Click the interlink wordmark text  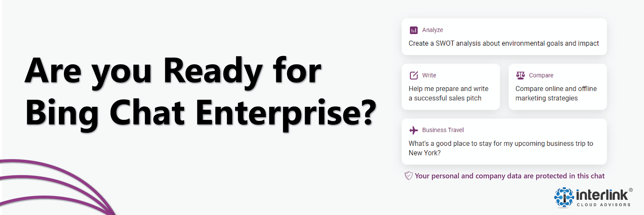coord(602,195)
